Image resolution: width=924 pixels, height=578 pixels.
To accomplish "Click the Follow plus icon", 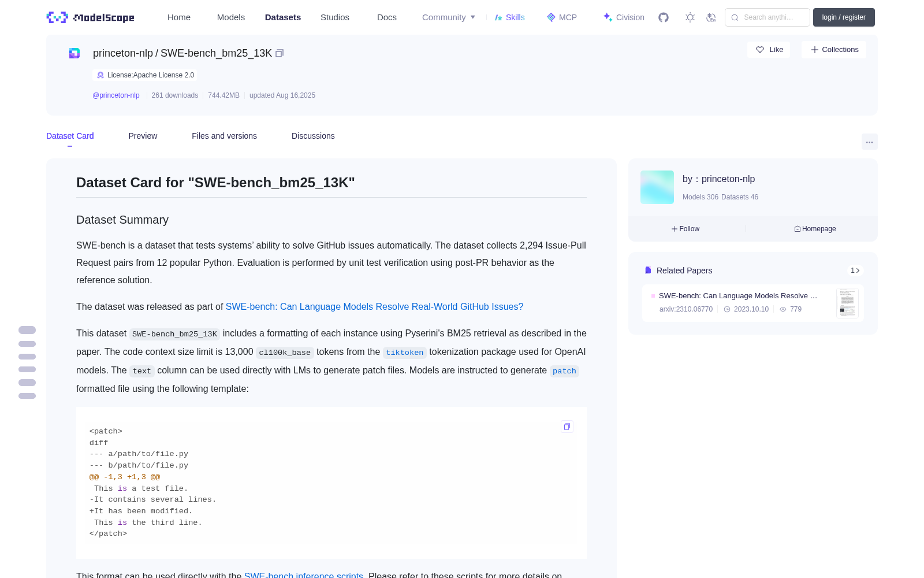I will tap(675, 229).
